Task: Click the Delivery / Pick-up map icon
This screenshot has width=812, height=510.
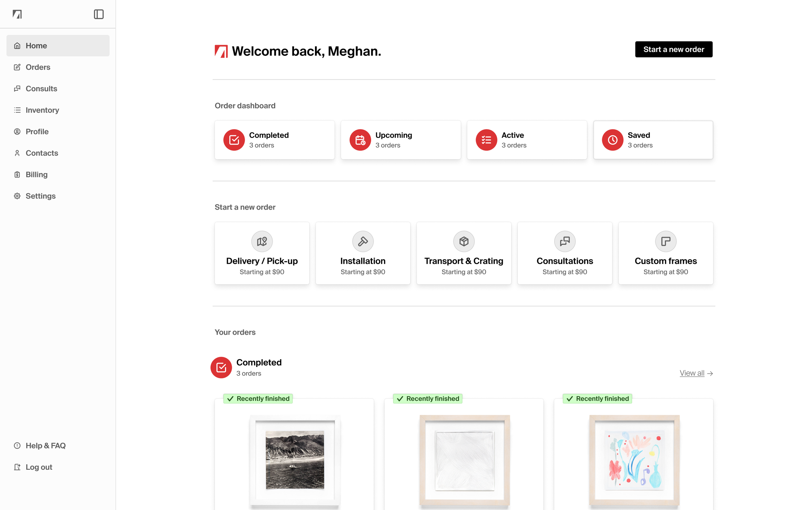Action: click(262, 241)
